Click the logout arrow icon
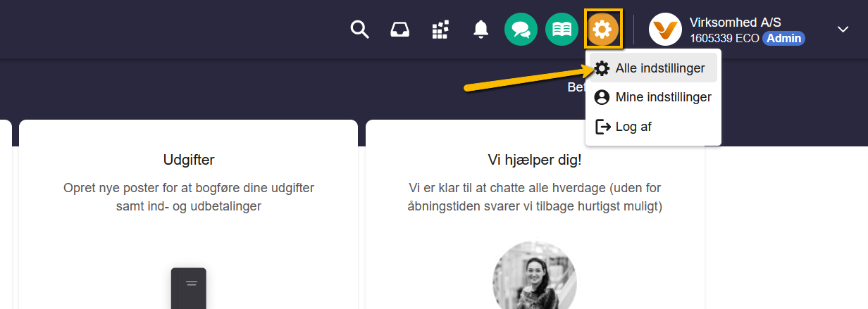Viewport: 868px width, 309px height. coord(602,127)
